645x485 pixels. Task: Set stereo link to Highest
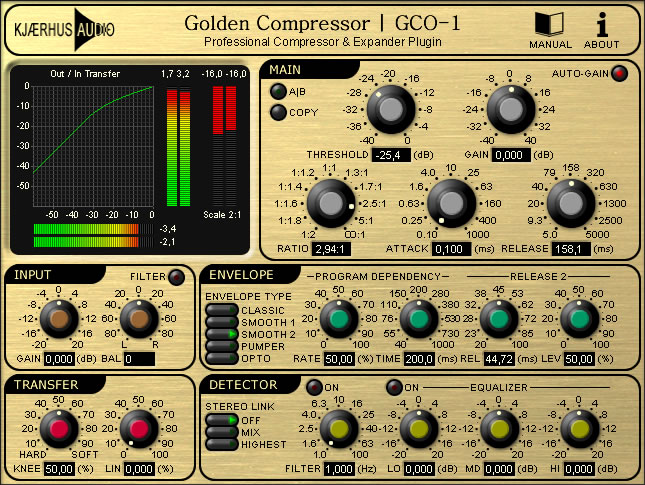(x=221, y=444)
